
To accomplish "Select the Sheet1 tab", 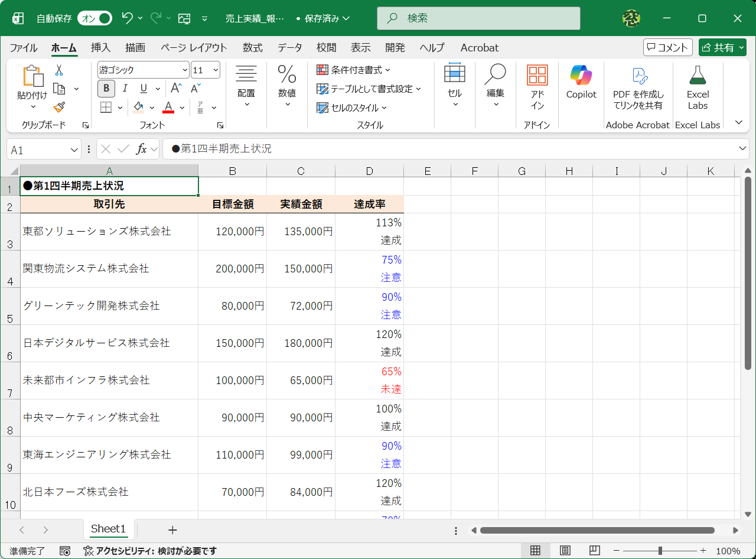I will (x=108, y=529).
